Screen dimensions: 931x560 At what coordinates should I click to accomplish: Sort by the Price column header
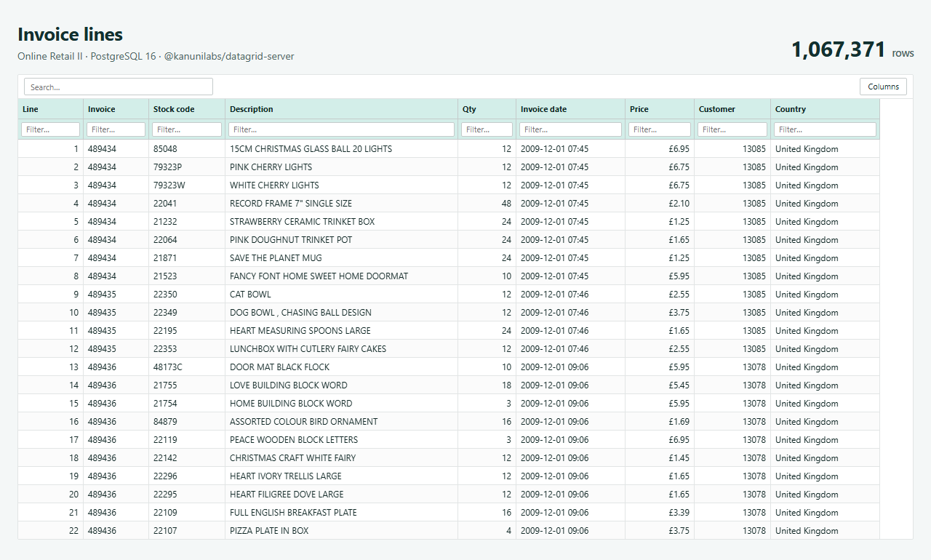[660, 109]
